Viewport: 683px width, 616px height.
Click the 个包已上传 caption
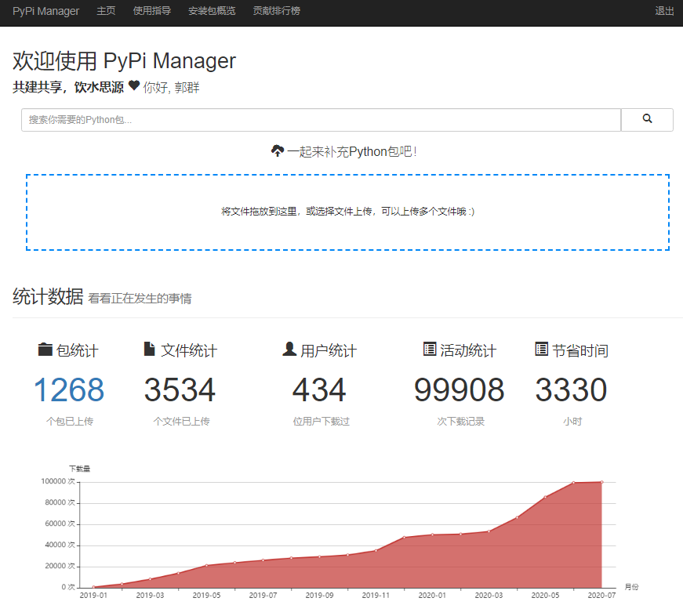[70, 422]
